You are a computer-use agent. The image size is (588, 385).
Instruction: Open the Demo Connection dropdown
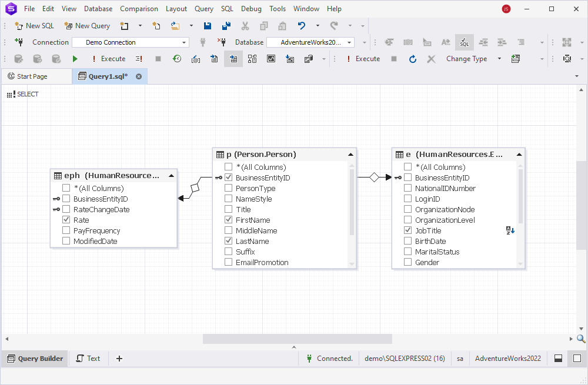click(183, 42)
